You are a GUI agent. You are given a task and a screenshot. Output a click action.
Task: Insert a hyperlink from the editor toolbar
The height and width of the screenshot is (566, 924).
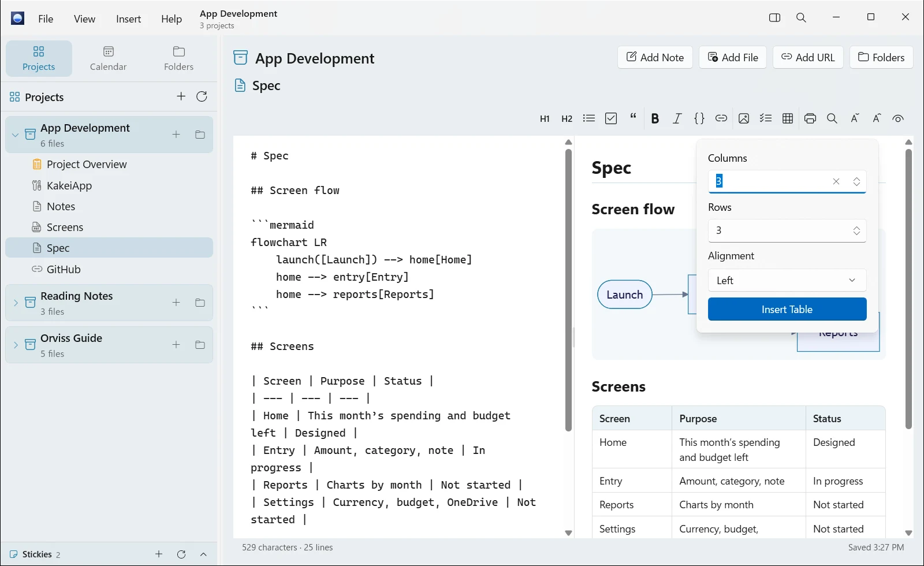(721, 118)
